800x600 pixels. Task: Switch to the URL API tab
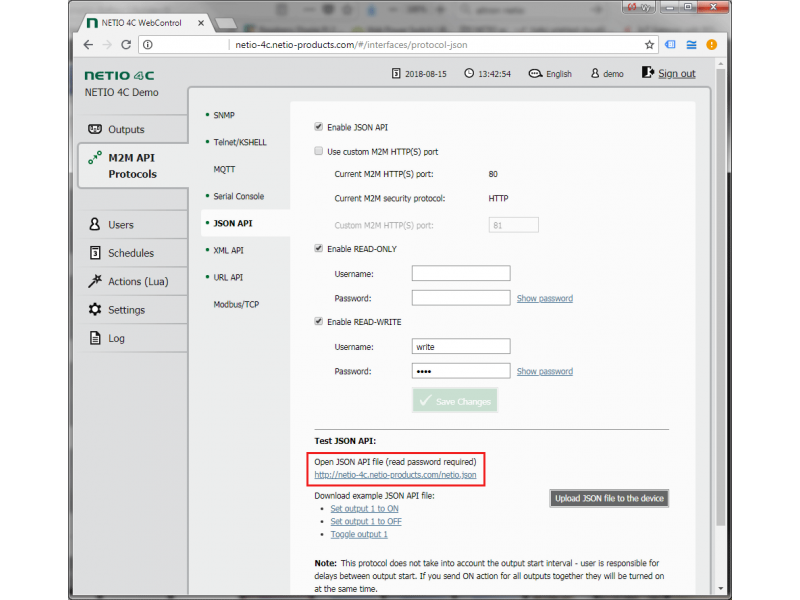tap(228, 278)
